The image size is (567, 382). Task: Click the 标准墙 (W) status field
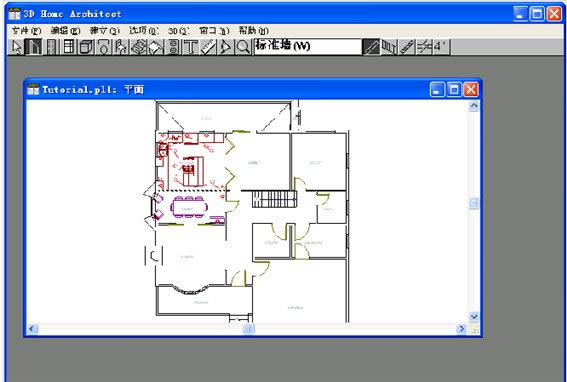pos(308,47)
